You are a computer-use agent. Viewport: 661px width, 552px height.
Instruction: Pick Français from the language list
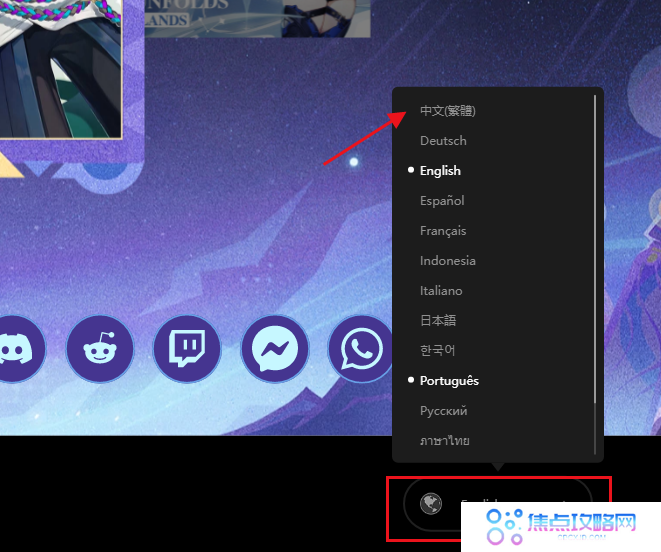click(443, 231)
